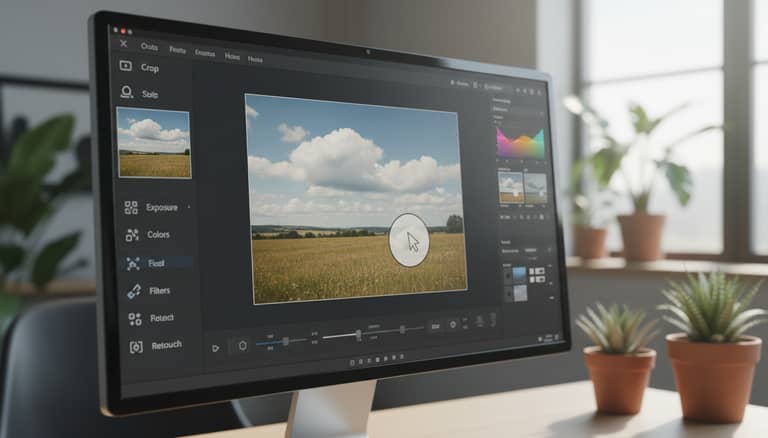
Task: Click the Retoct tool icon
Action: point(135,319)
